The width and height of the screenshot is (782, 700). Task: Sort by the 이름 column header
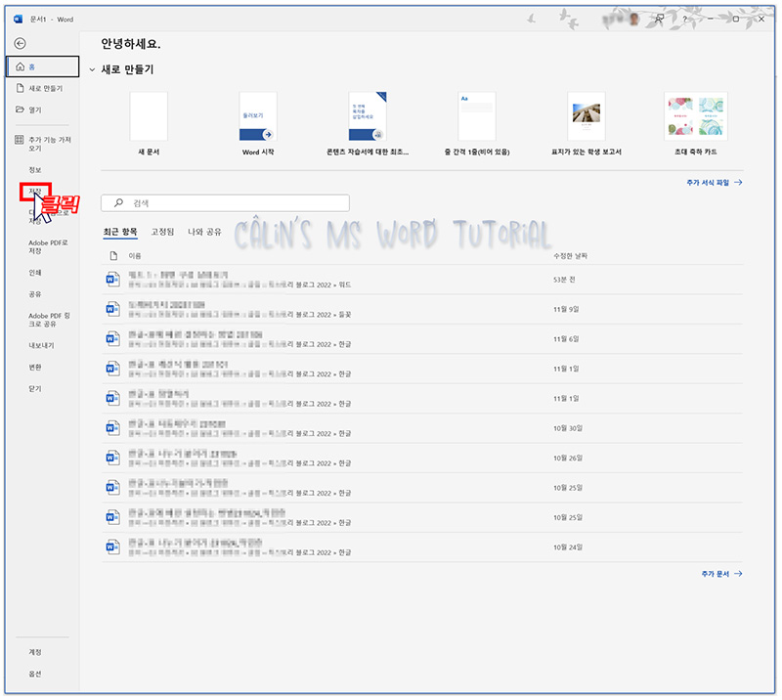coord(135,256)
